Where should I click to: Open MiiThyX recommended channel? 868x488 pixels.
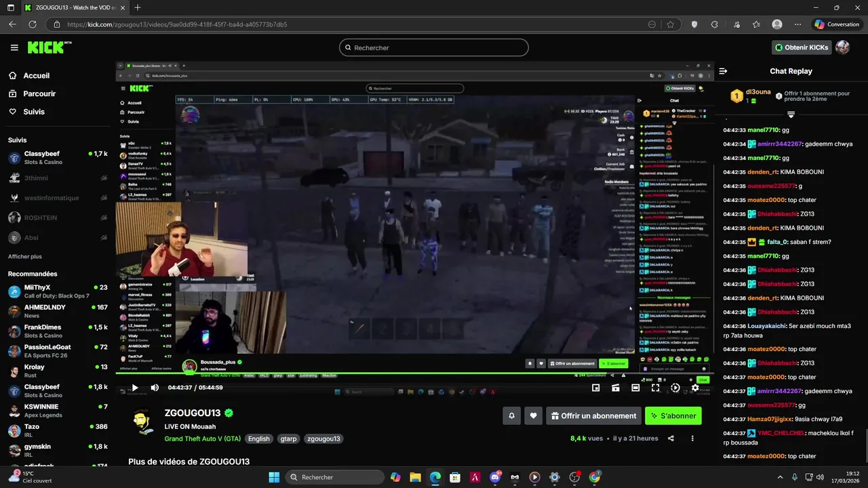[58, 291]
